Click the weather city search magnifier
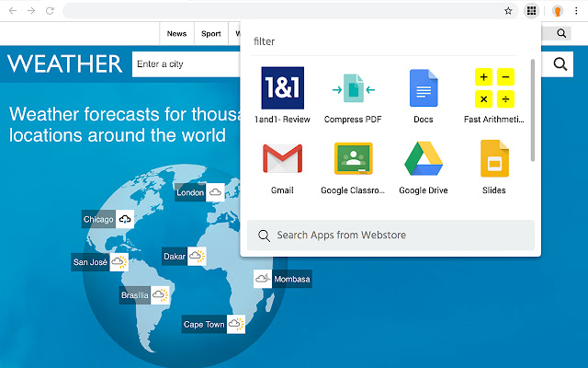The width and height of the screenshot is (588, 368). [x=560, y=64]
